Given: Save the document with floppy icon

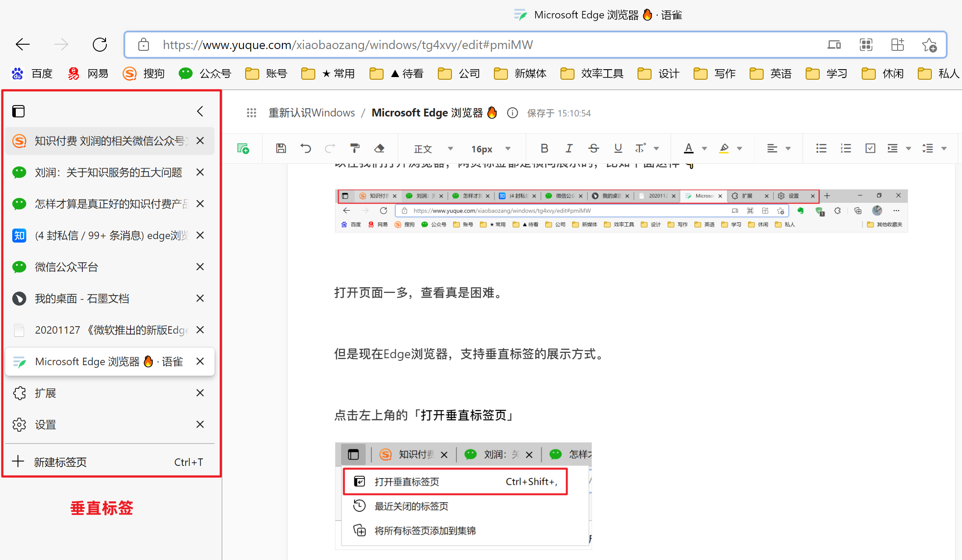Looking at the screenshot, I should coord(281,148).
